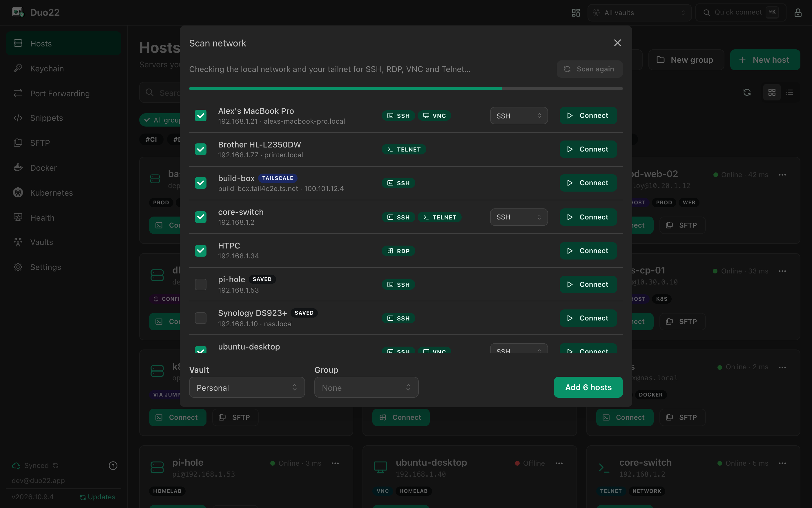
Task: Click the lock icon in top bar
Action: point(798,13)
